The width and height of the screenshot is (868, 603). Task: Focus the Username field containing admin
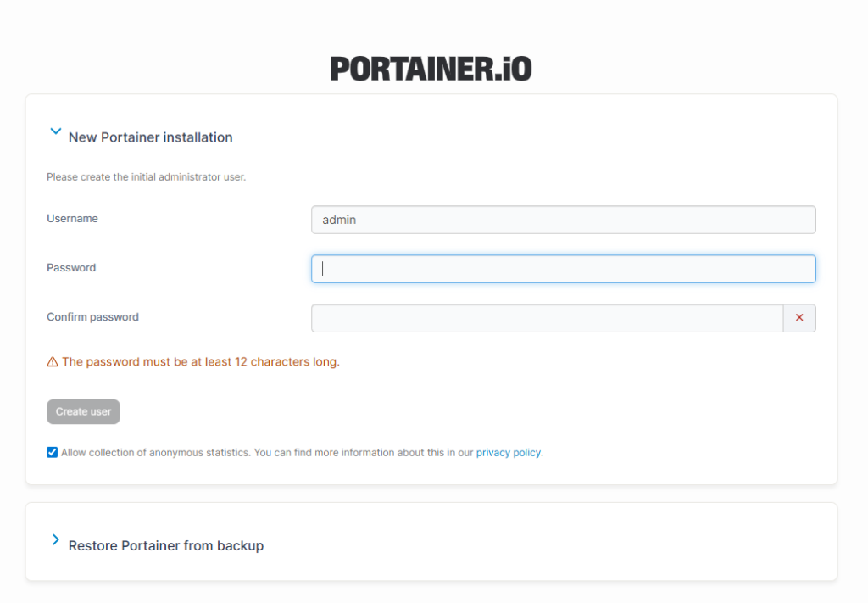[563, 220]
